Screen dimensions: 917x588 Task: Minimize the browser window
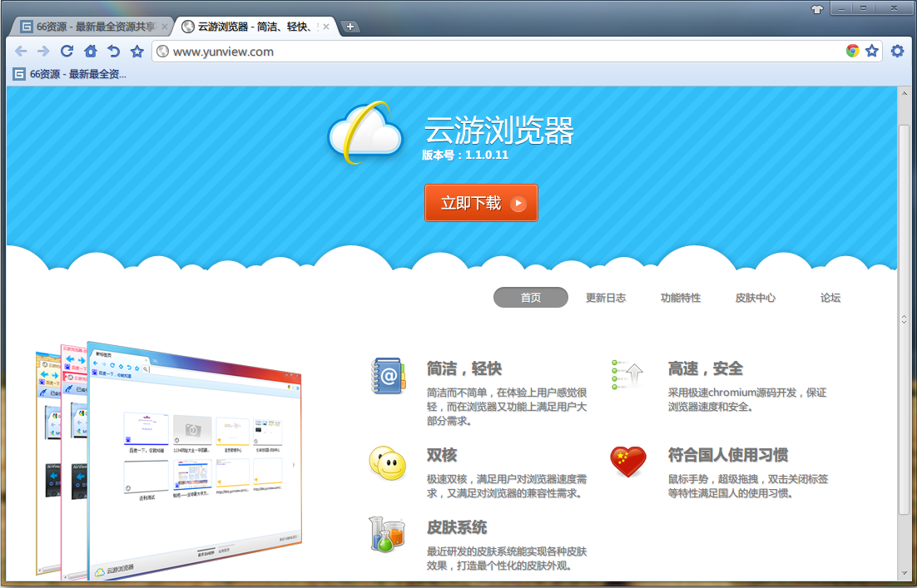click(x=842, y=8)
